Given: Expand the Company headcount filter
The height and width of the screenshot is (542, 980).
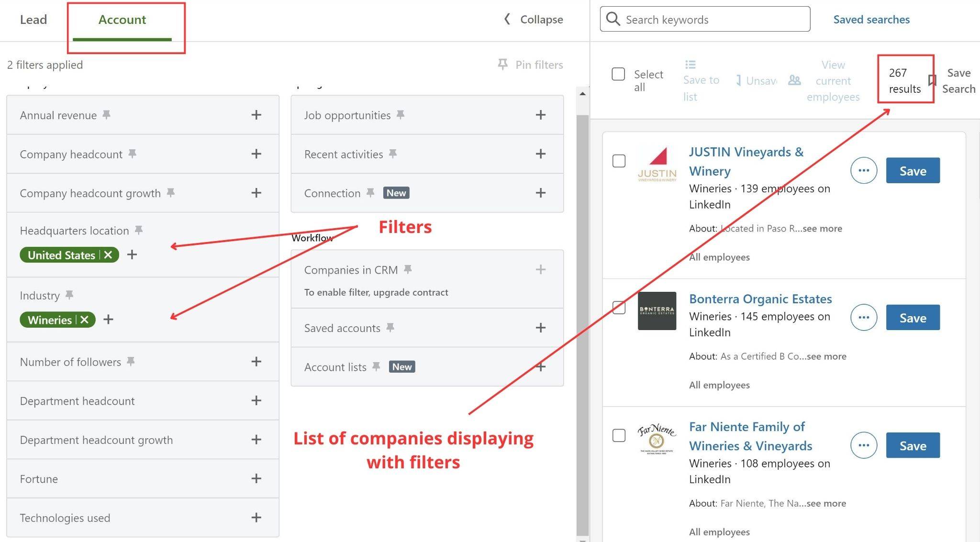Looking at the screenshot, I should coord(256,154).
